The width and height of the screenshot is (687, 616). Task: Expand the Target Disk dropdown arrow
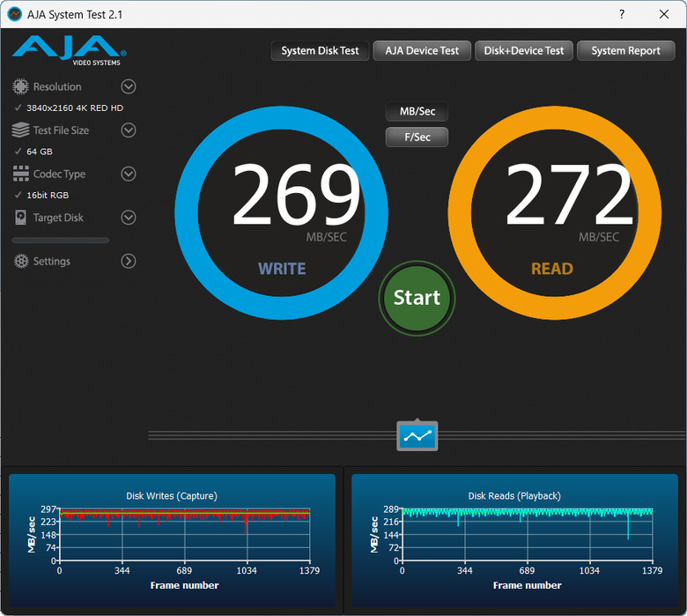tap(129, 218)
